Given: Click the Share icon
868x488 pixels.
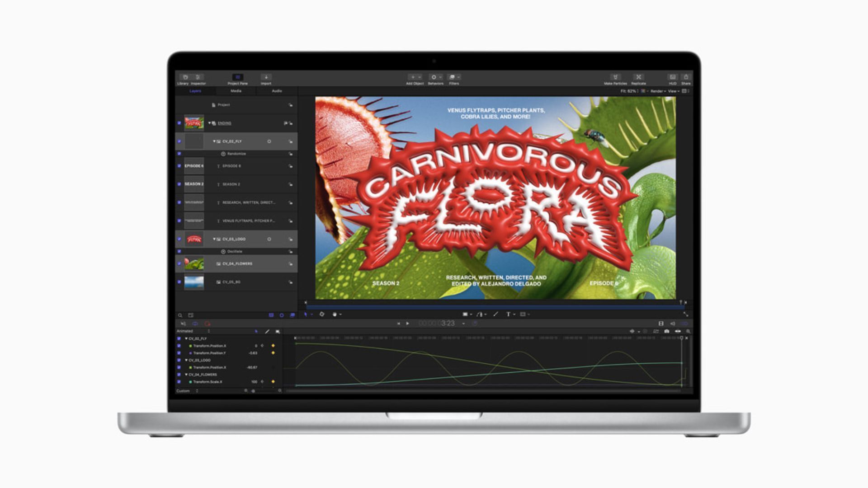Looking at the screenshot, I should [686, 77].
